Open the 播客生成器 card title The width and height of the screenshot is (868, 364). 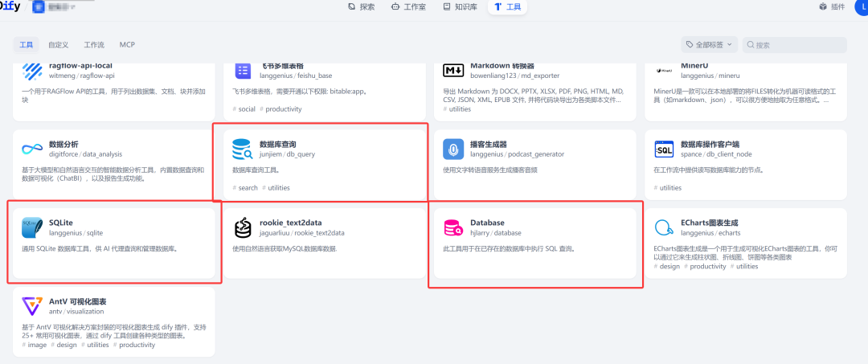tap(489, 144)
